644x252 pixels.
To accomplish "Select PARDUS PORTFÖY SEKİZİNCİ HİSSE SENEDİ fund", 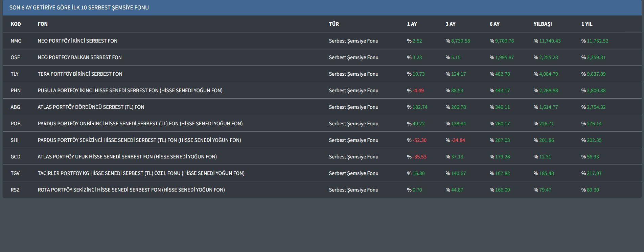I will pyautogui.click(x=139, y=140).
